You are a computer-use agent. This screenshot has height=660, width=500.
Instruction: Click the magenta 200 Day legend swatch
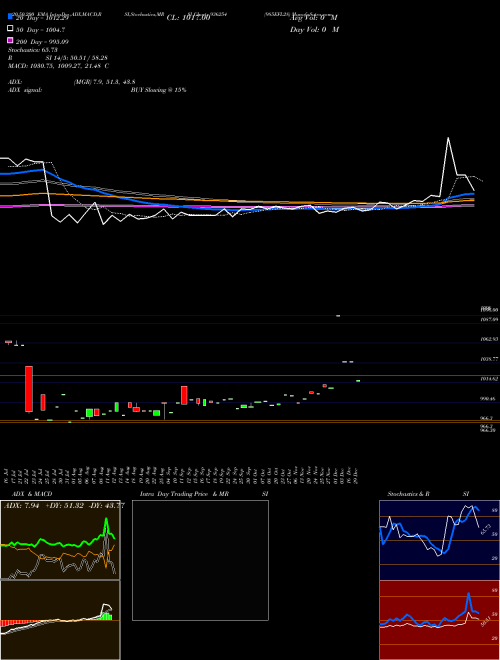pyautogui.click(x=11, y=40)
